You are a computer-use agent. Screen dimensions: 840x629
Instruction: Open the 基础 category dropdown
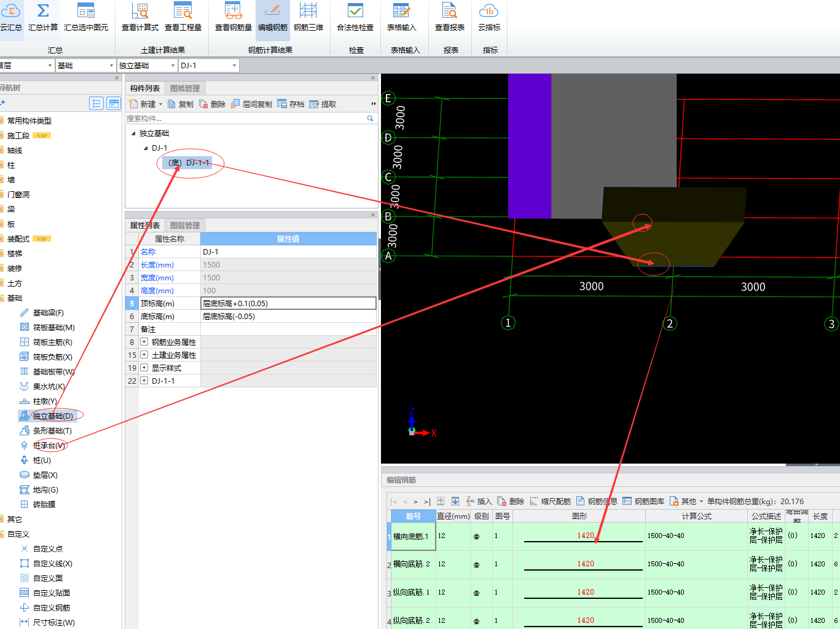[111, 66]
